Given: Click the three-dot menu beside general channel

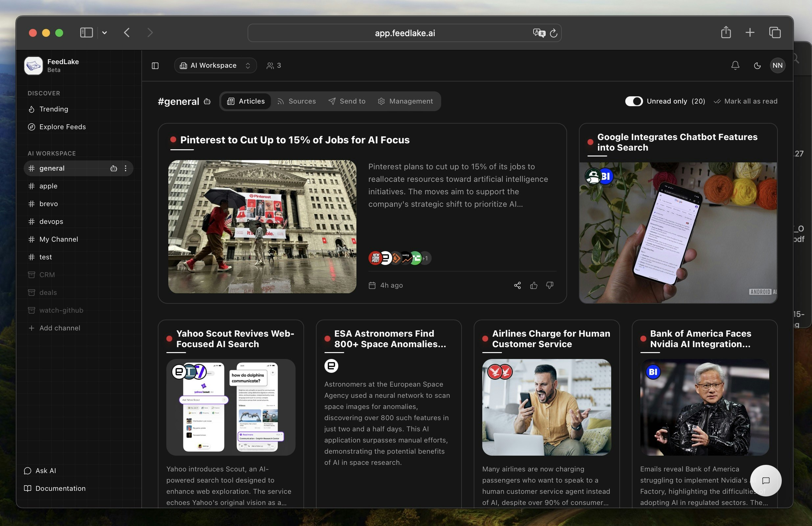Looking at the screenshot, I should point(126,168).
